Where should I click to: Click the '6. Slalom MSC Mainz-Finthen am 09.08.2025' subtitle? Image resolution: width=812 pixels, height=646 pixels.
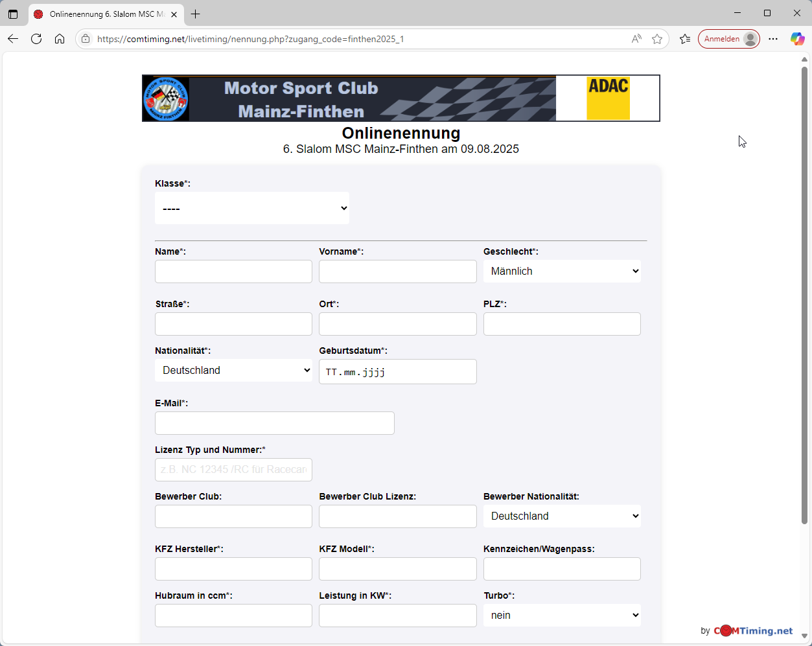pyautogui.click(x=401, y=149)
